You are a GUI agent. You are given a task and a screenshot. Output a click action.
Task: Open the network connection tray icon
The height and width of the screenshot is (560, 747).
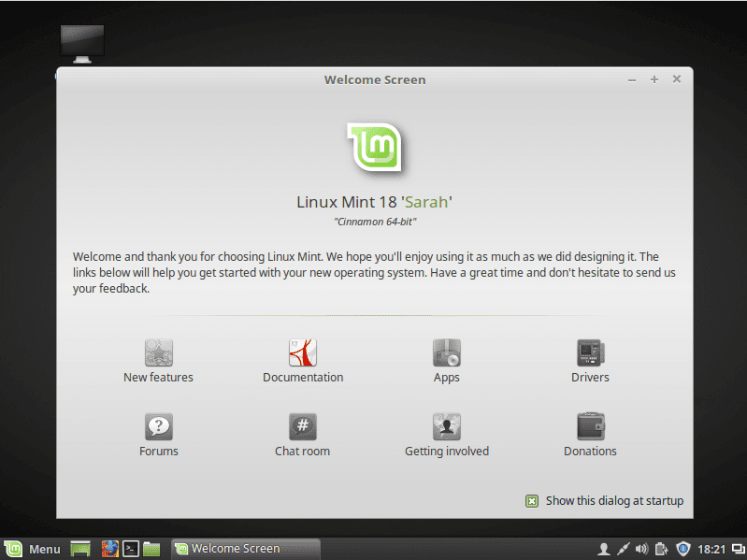pos(624,549)
